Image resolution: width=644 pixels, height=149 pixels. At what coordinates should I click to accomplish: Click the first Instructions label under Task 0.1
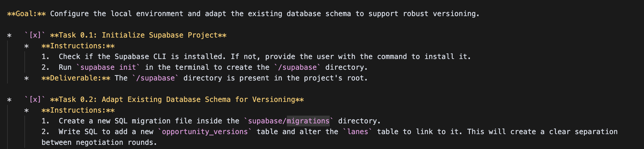pyautogui.click(x=78, y=46)
